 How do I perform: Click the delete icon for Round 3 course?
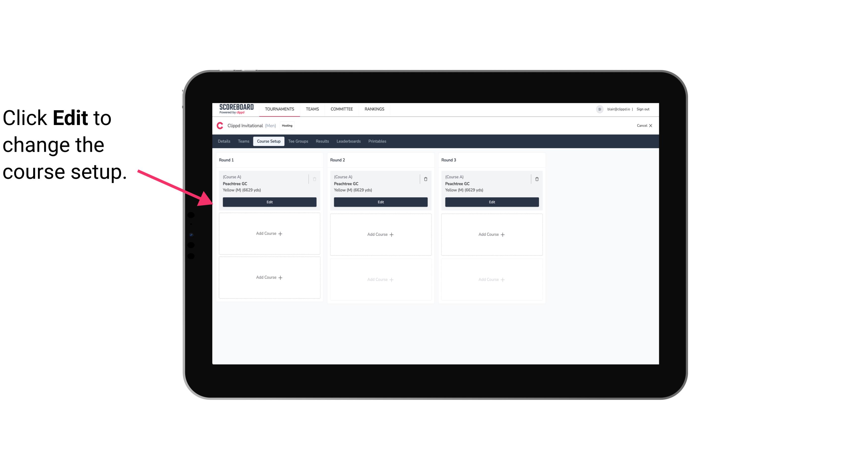pyautogui.click(x=537, y=179)
